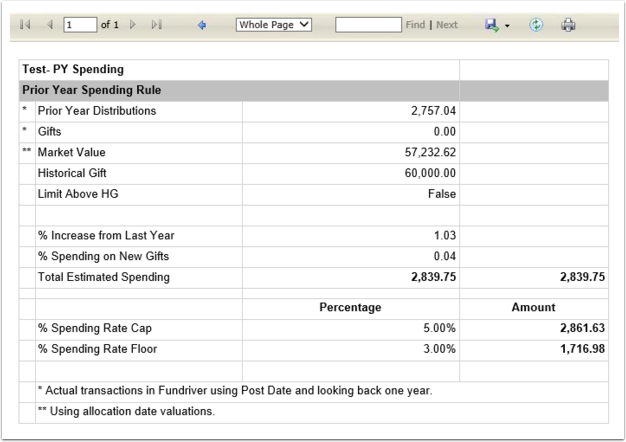Click the Using allocation date valuations footnote
The width and height of the screenshot is (626, 442).
(x=127, y=411)
